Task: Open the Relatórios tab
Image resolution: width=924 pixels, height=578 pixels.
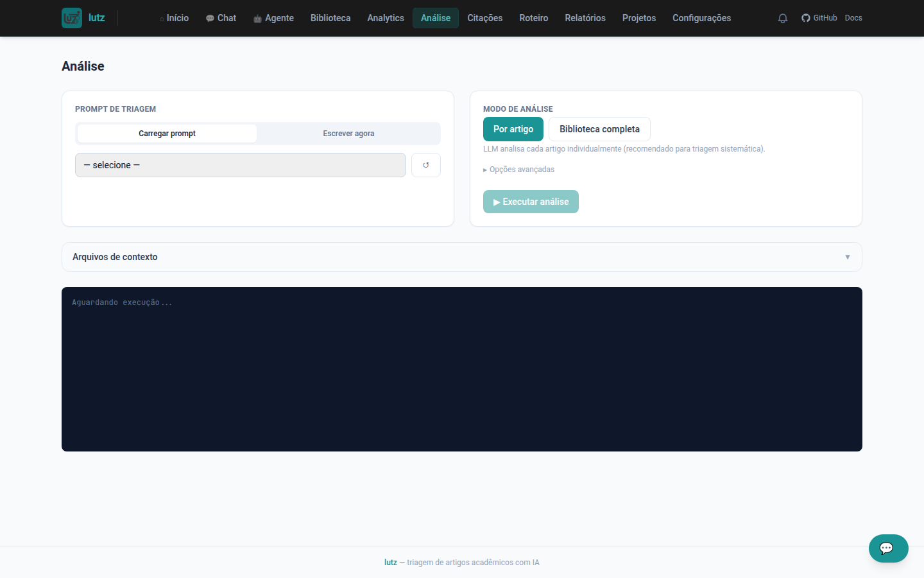Action: tap(585, 18)
